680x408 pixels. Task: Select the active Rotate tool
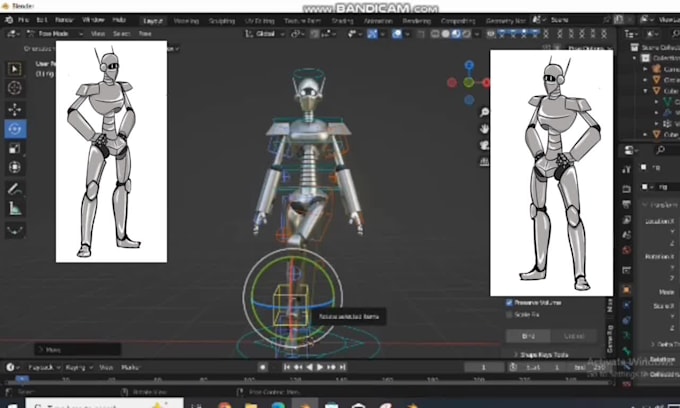[15, 129]
